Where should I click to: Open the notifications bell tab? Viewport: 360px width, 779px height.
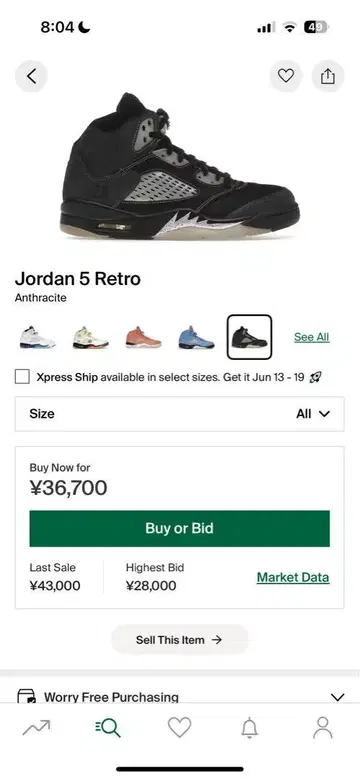click(x=250, y=728)
